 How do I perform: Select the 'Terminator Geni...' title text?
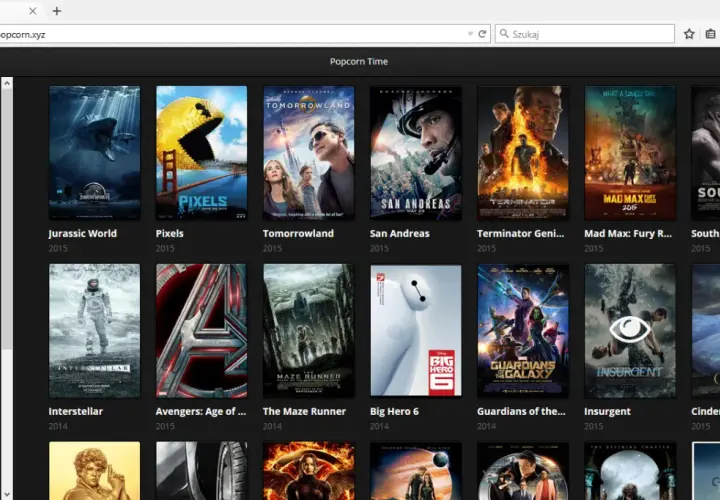(x=520, y=233)
